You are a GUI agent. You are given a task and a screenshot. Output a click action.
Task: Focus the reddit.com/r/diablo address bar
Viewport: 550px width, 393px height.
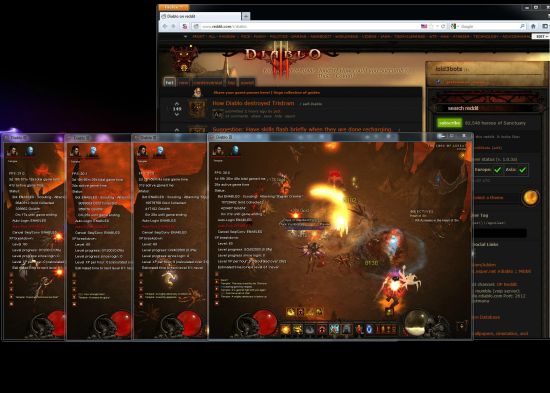tap(305, 26)
